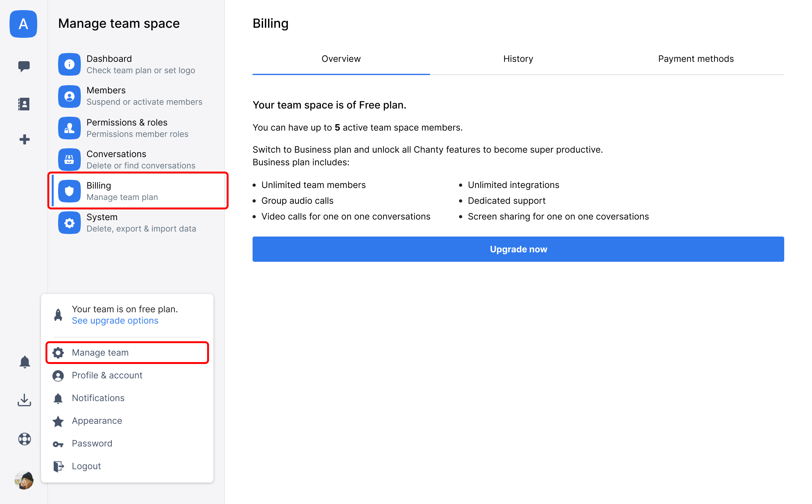Click the Dashboard icon in sidebar
The height and width of the screenshot is (504, 812).
(x=69, y=64)
